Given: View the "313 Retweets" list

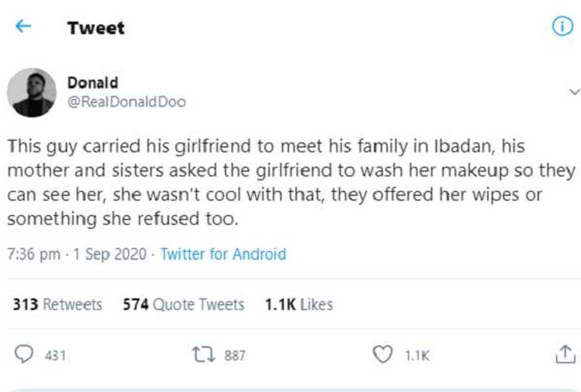Looking at the screenshot, I should pos(58,304).
